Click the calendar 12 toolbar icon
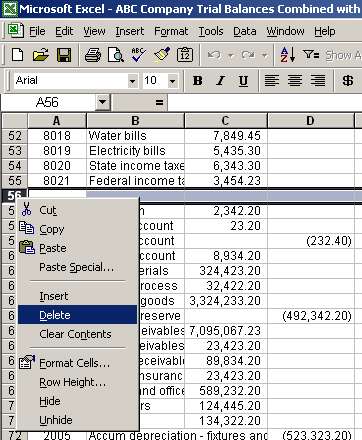362x440 pixels. pyautogui.click(x=185, y=55)
